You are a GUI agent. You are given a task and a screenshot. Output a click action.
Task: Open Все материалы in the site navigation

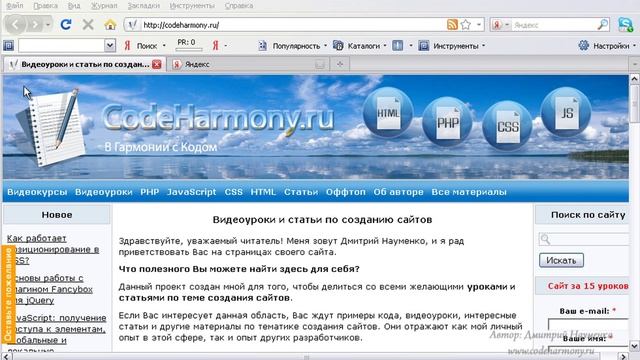coord(469,192)
